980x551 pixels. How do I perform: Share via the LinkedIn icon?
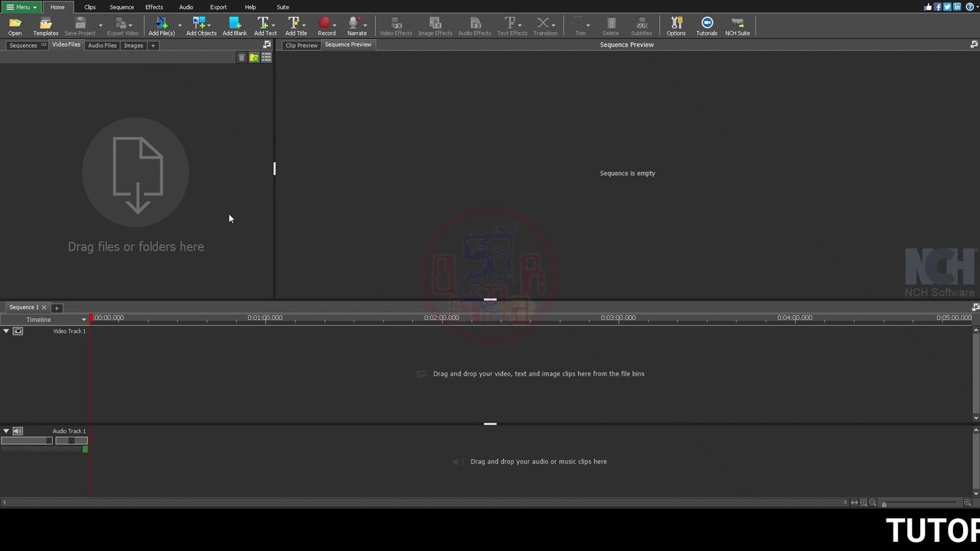[957, 7]
